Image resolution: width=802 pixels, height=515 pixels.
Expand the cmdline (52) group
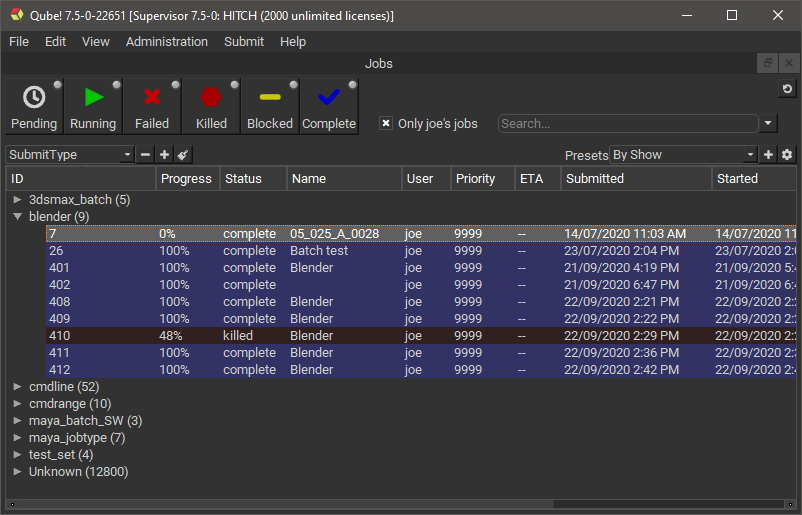[17, 387]
